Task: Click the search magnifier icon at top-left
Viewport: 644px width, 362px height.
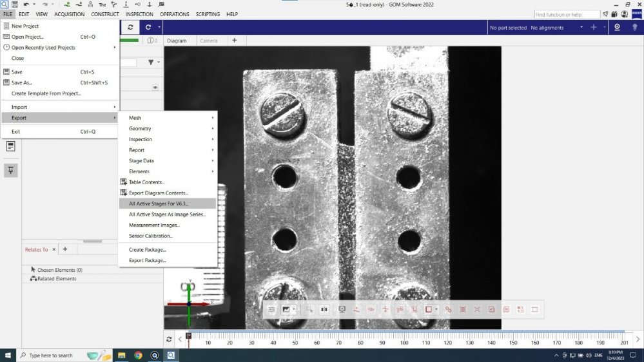Action: (5, 5)
